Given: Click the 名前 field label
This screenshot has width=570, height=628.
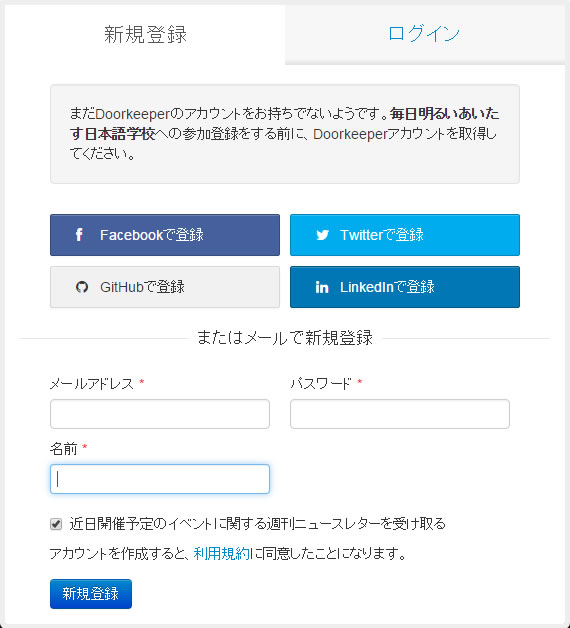Looking at the screenshot, I should [64, 449].
